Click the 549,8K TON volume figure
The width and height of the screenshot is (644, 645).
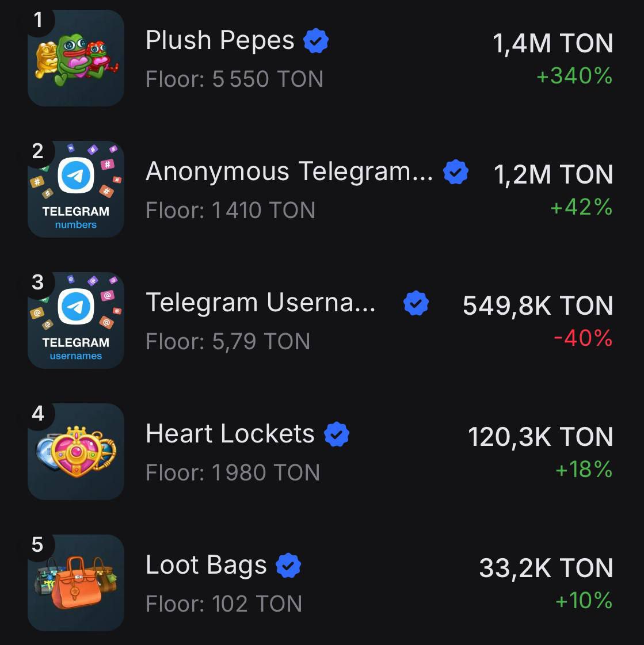538,306
